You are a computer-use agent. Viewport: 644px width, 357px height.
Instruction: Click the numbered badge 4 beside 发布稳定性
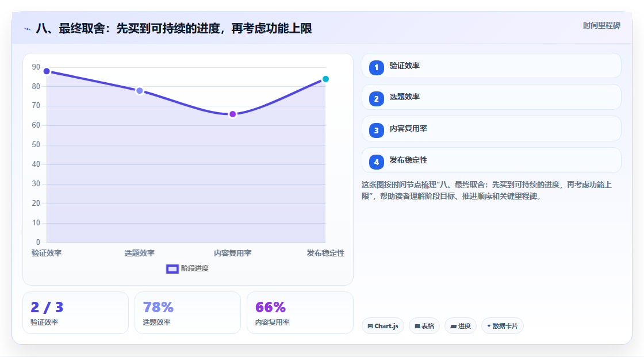pyautogui.click(x=376, y=162)
